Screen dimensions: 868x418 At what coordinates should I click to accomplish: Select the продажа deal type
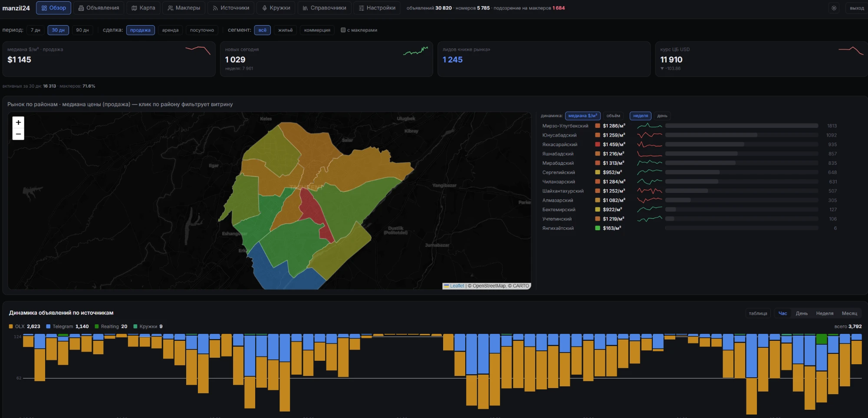[x=140, y=30]
